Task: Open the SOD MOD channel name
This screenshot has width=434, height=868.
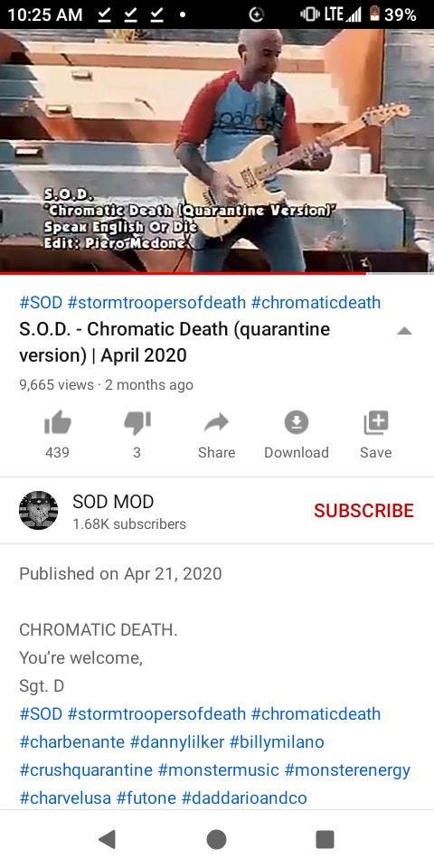Action: (x=113, y=502)
